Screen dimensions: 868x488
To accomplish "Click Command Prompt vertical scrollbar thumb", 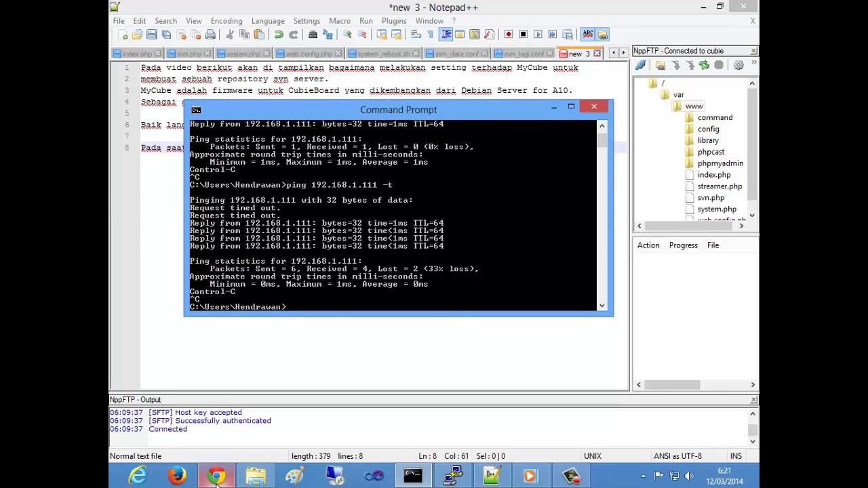I will tap(602, 140).
